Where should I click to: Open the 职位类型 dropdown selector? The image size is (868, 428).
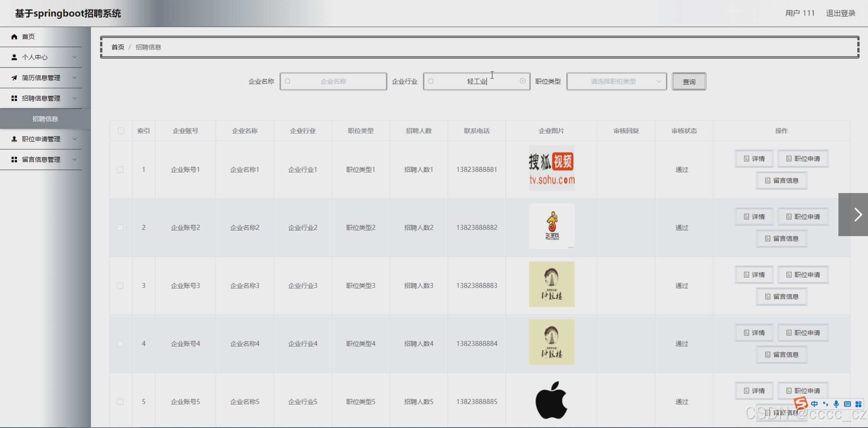[616, 82]
